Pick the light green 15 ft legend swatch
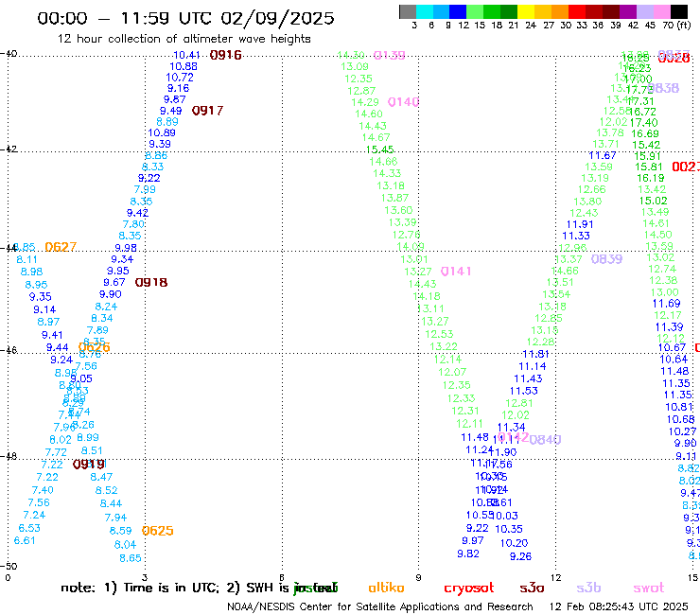Image resolution: width=700 pixels, height=615 pixels. (475, 11)
